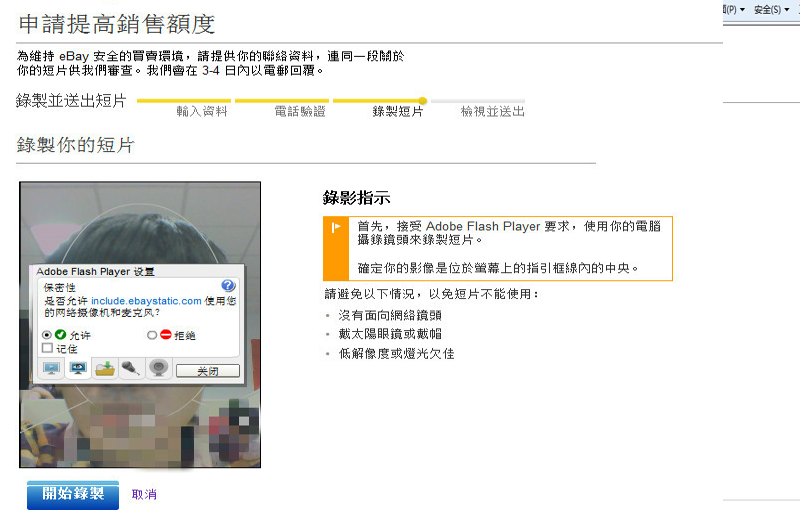Click the yellow progress indicator dot
This screenshot has width=800, height=510.
coord(422,101)
